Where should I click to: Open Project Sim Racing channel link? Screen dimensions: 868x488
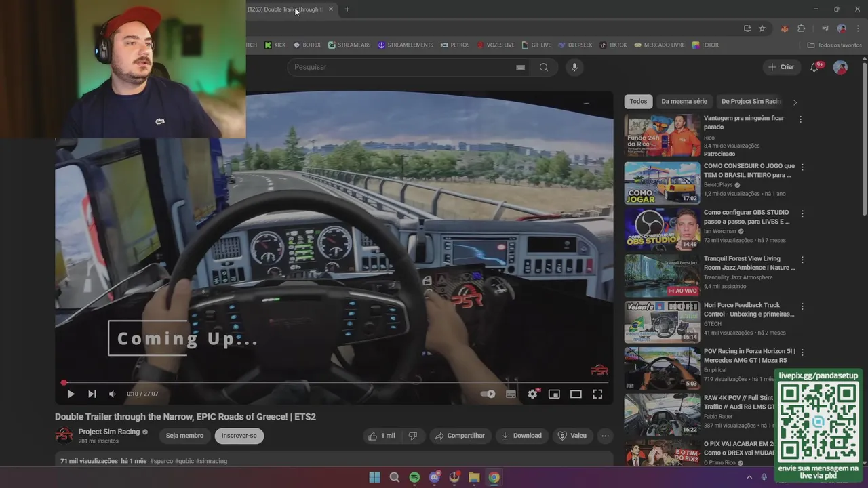tap(109, 432)
